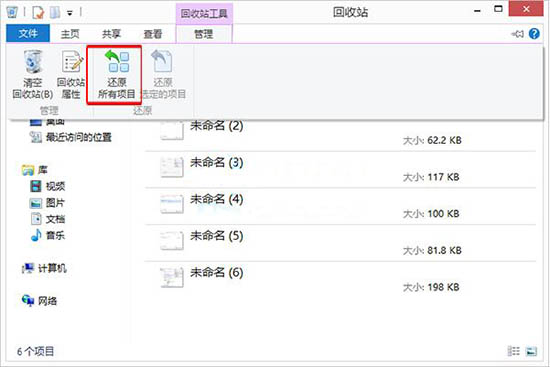
Task: Click the 6 个项目 status bar text
Action: (x=35, y=351)
